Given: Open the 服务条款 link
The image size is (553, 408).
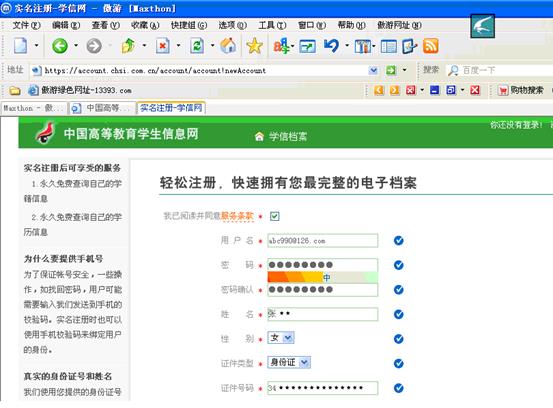Looking at the screenshot, I should click(237, 216).
